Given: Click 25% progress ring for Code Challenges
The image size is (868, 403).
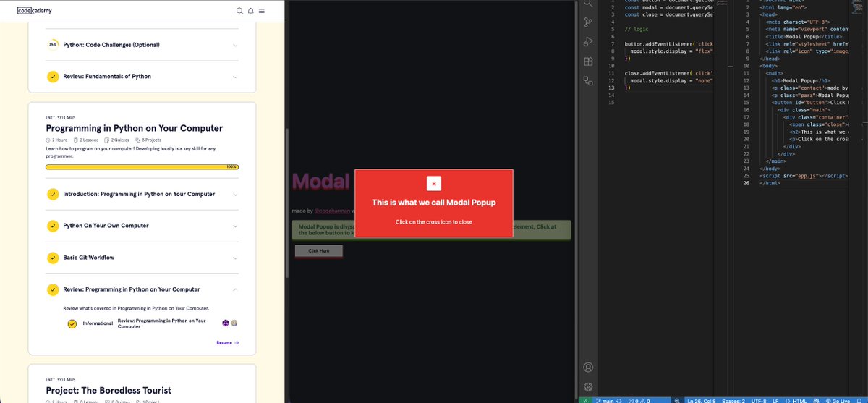Looking at the screenshot, I should click(53, 44).
